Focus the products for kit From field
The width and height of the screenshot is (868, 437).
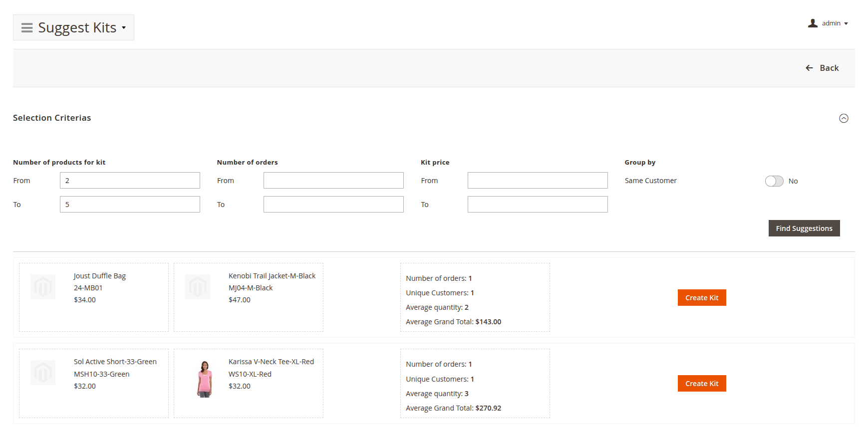[x=130, y=181]
